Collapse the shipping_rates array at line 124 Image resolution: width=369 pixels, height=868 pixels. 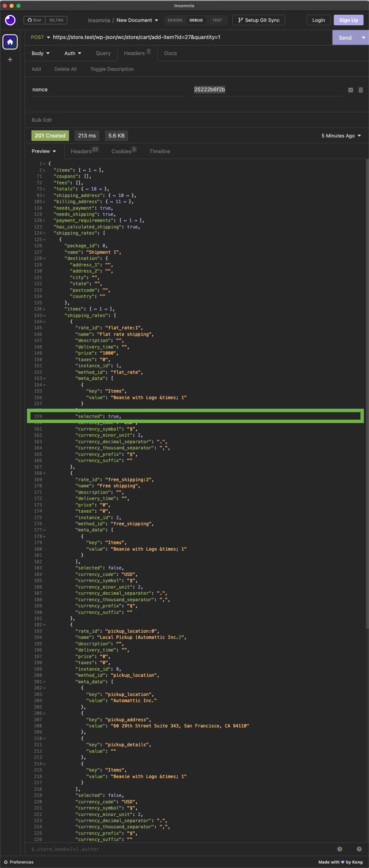44,233
